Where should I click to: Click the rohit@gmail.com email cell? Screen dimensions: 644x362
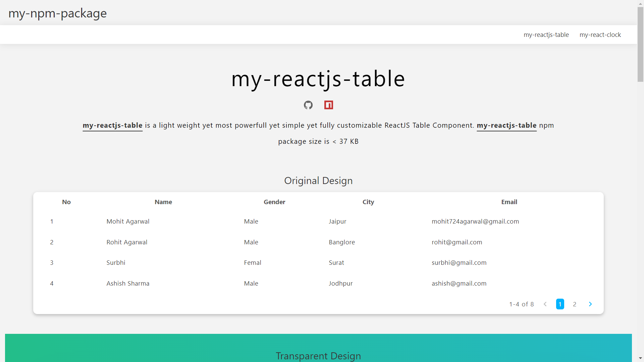(x=457, y=242)
